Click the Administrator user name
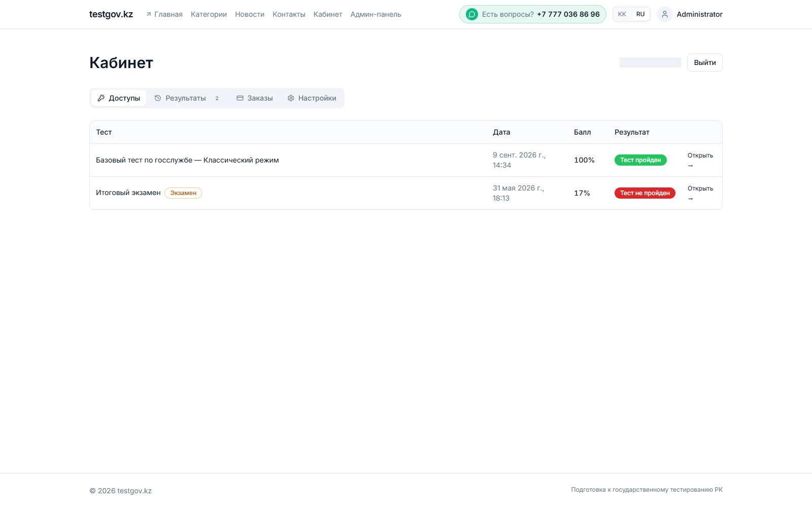812x508 pixels. 699,14
